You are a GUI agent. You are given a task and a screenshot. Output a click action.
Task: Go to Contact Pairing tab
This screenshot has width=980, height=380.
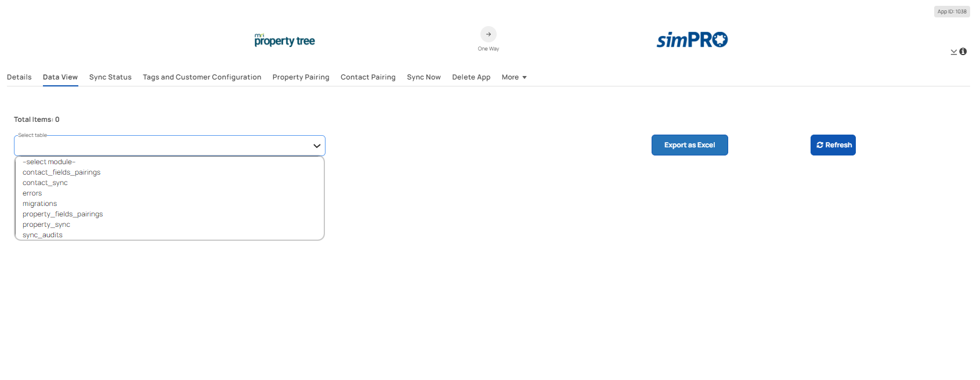pos(368,77)
